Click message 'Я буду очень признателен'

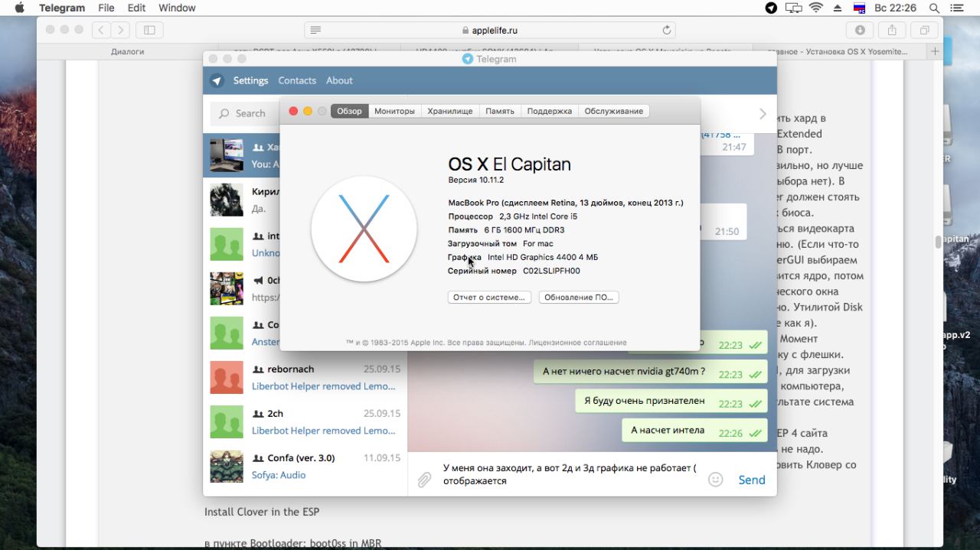[671, 402]
